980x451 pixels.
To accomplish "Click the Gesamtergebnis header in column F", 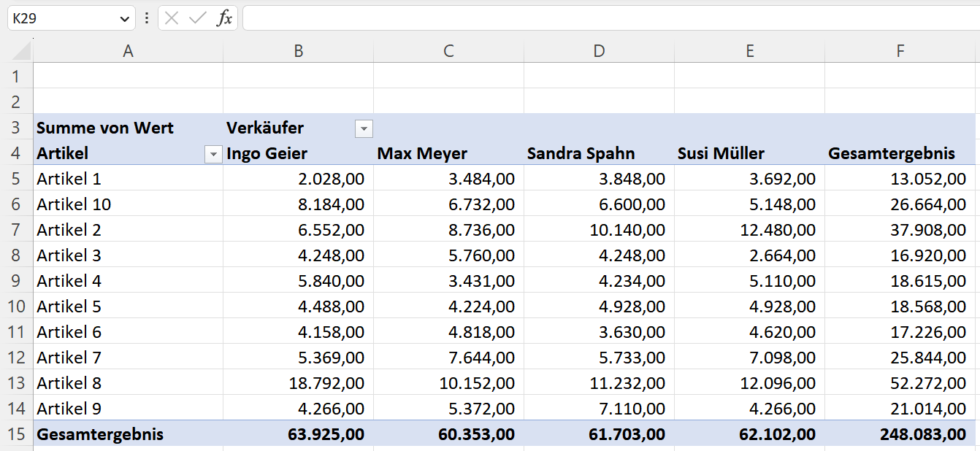I will 900,153.
